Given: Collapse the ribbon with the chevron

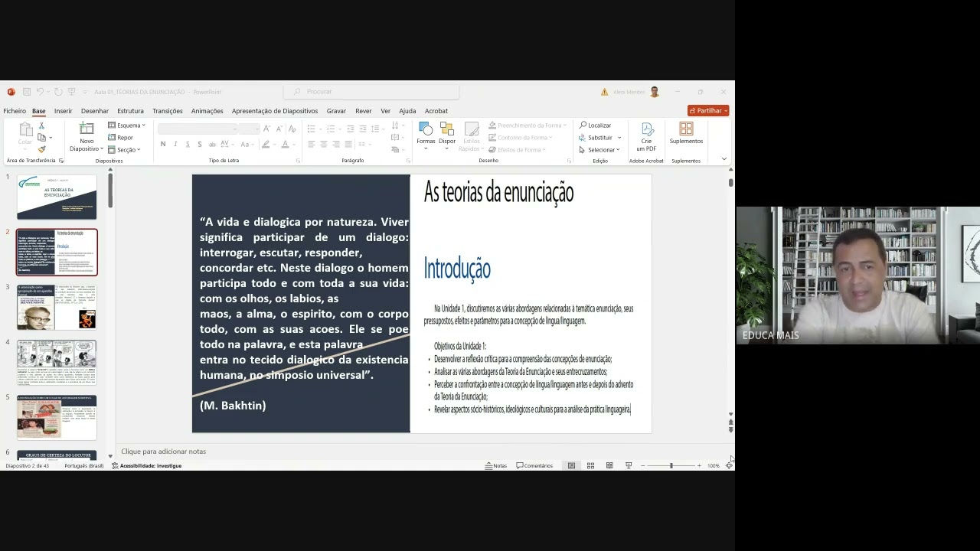Looking at the screenshot, I should pos(724,159).
